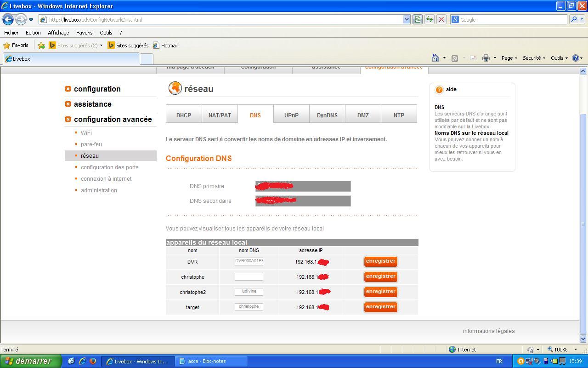Click the Google search magnifier icon
The image size is (588, 368).
573,19
